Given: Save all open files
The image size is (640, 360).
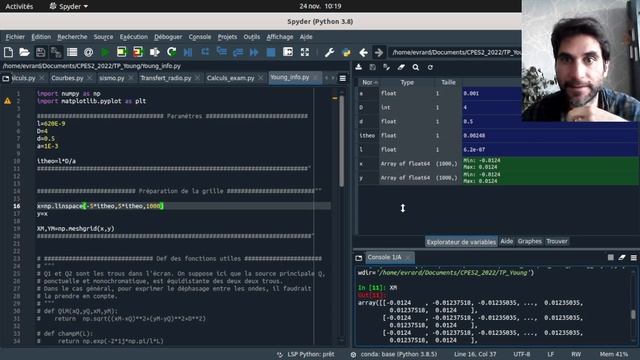Looking at the screenshot, I should click(56, 52).
